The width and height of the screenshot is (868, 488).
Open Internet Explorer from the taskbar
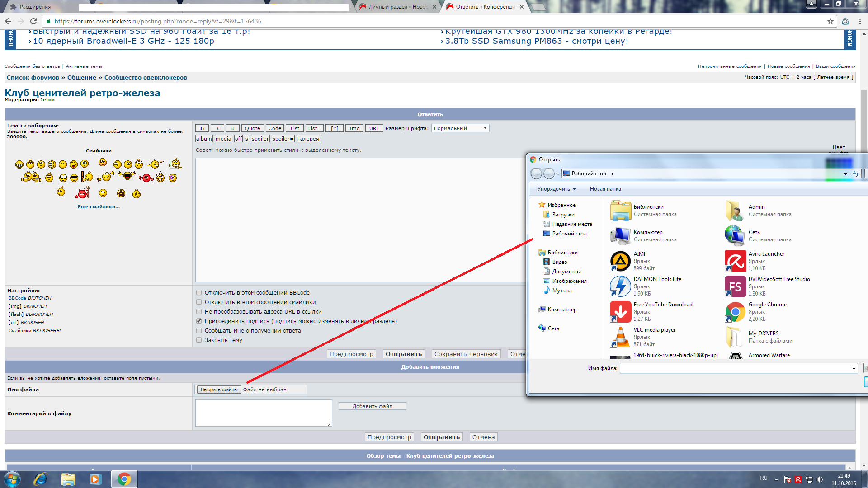point(40,479)
